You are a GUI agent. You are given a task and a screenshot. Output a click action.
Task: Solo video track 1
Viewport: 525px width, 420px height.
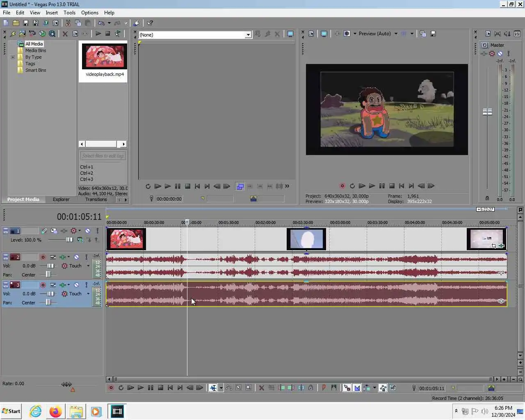click(x=97, y=231)
